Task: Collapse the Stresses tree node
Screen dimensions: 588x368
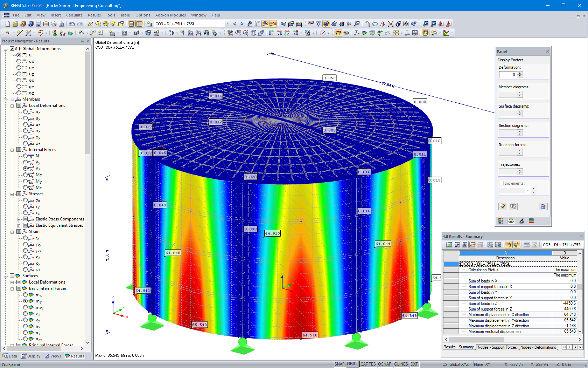Action: coord(12,194)
